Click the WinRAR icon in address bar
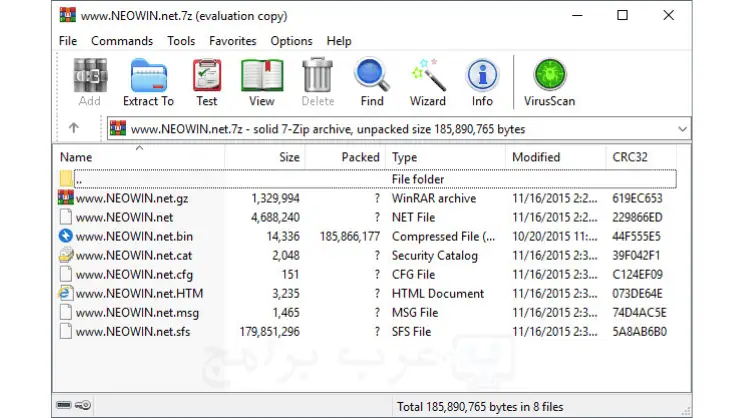 click(118, 128)
